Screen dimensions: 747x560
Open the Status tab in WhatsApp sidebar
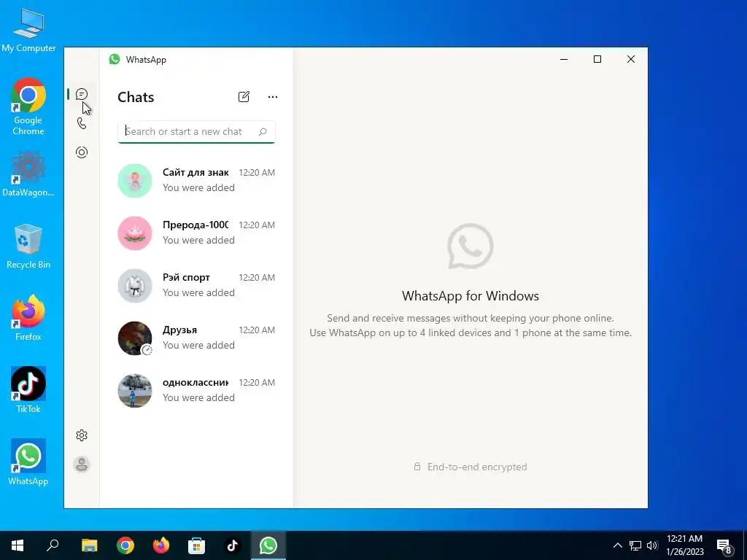82,152
